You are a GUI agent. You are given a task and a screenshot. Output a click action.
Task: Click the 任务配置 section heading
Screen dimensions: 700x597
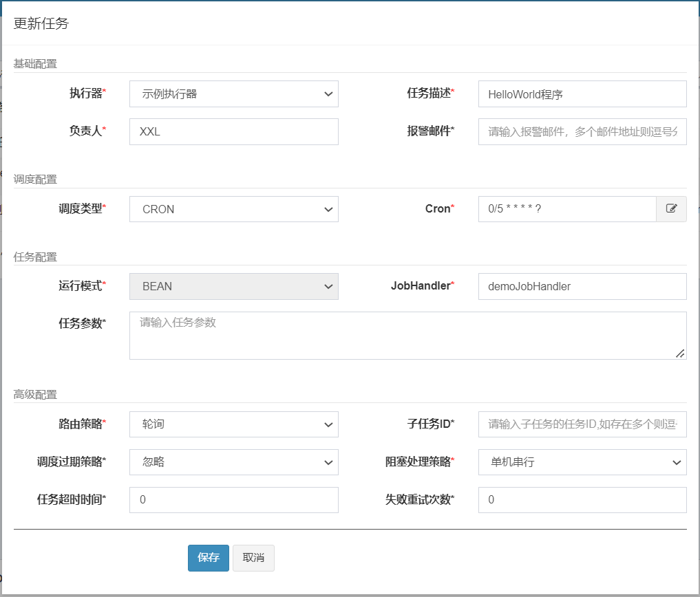[x=35, y=257]
